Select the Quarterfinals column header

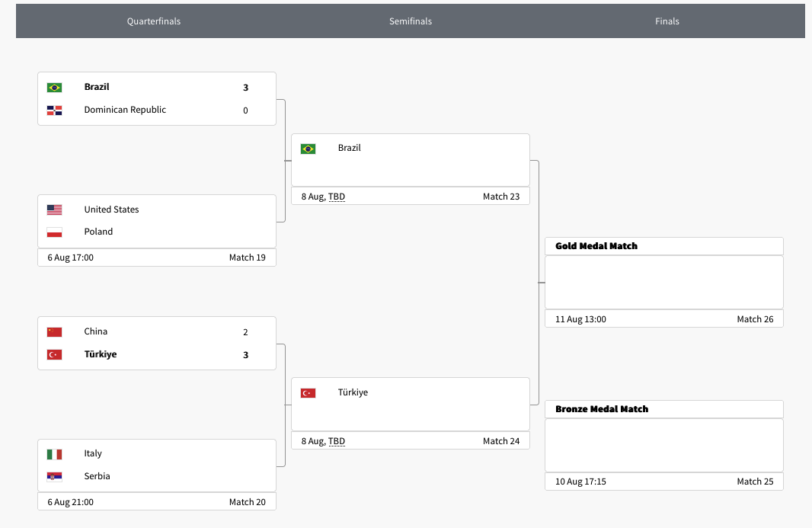tap(154, 21)
